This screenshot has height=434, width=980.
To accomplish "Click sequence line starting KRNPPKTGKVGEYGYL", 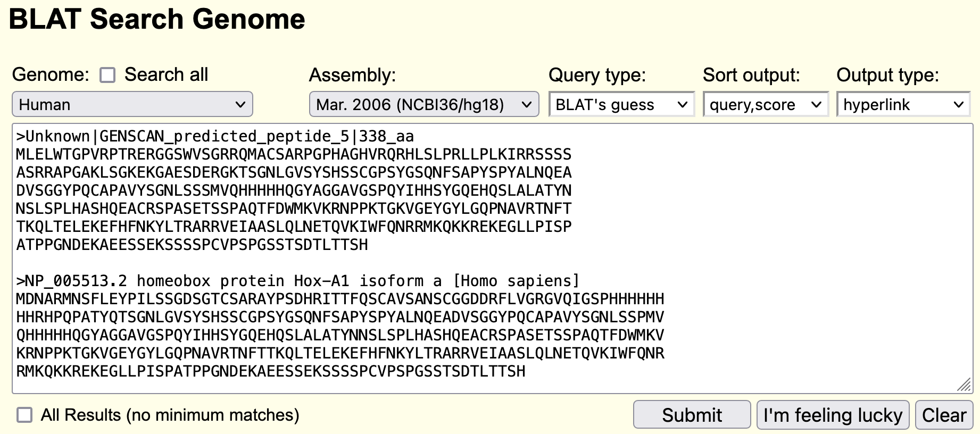I will 340,353.
